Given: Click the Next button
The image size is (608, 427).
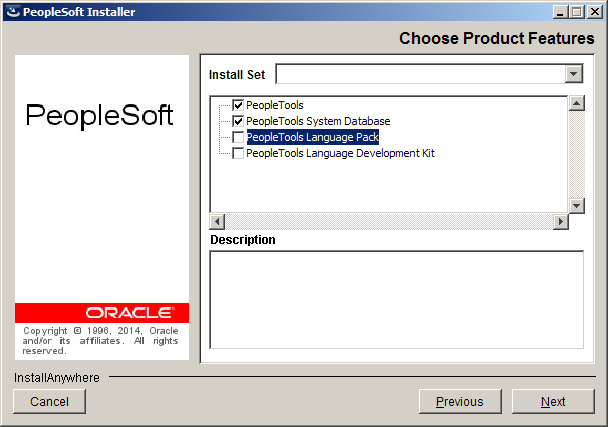Looking at the screenshot, I should click(x=553, y=401).
